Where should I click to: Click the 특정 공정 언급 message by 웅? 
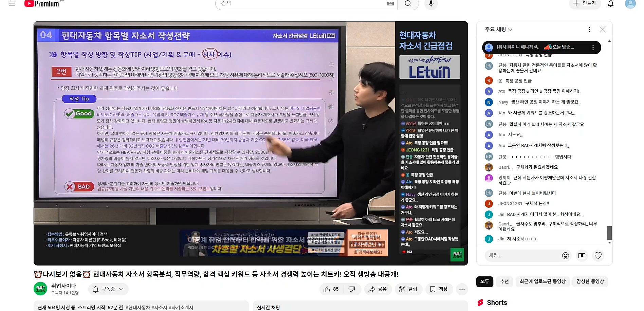point(518,81)
